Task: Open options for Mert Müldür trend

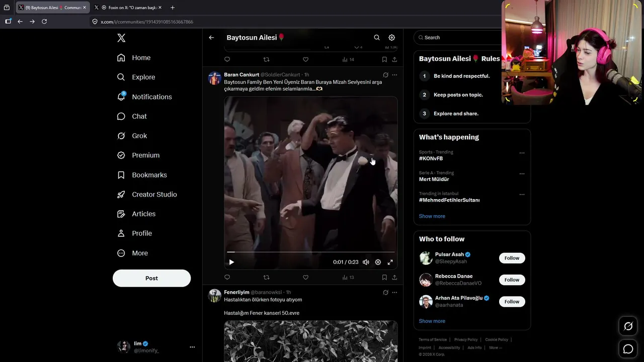Action: (522, 173)
